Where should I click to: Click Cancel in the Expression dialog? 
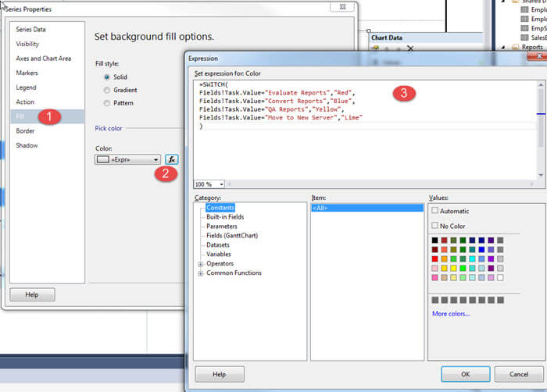pos(519,374)
